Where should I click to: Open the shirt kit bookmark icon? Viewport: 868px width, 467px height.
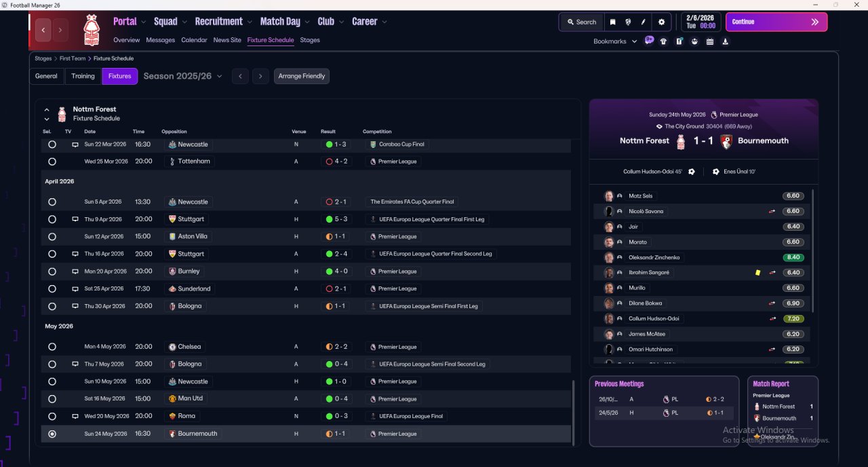(663, 41)
